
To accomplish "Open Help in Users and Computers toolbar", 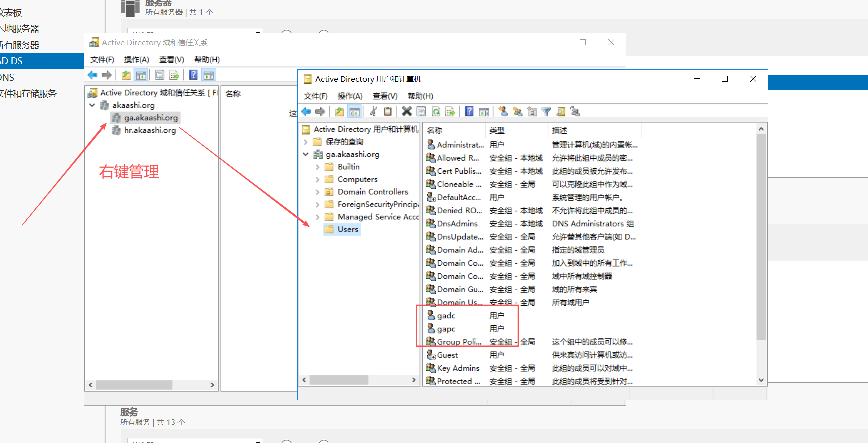I will pyautogui.click(x=469, y=112).
